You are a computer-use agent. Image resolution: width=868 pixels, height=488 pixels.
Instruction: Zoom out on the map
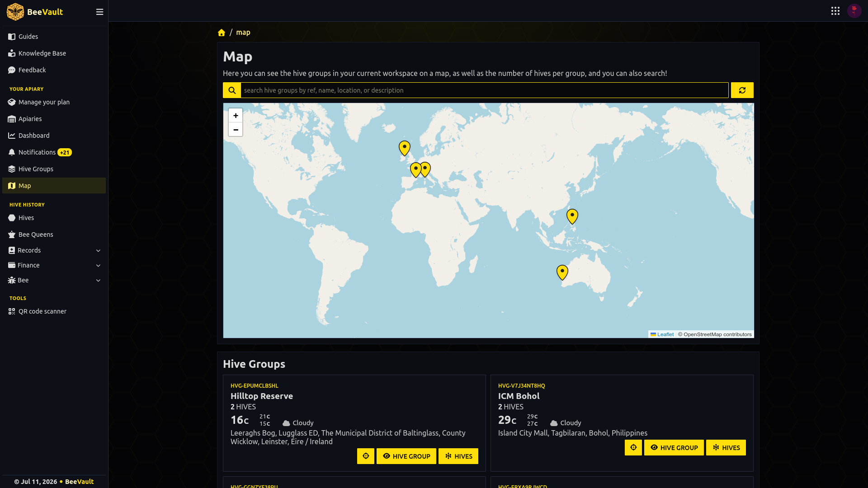236,130
